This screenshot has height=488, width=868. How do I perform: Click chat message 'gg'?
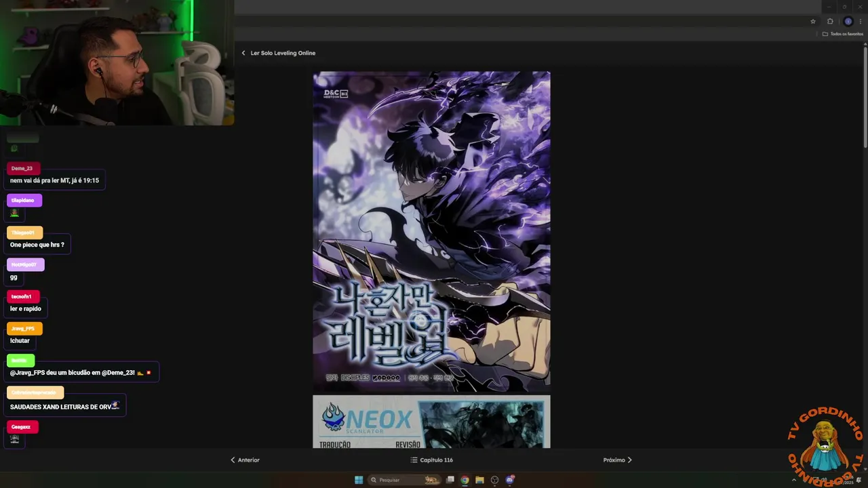[14, 277]
